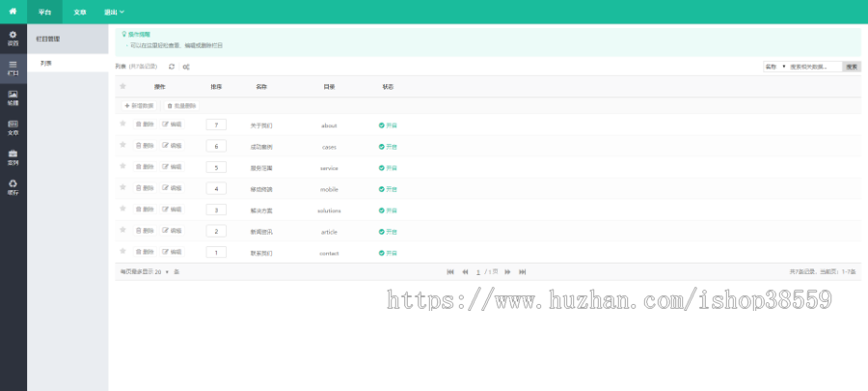
Task: Toggle the enabled status of solutions row
Action: [388, 210]
